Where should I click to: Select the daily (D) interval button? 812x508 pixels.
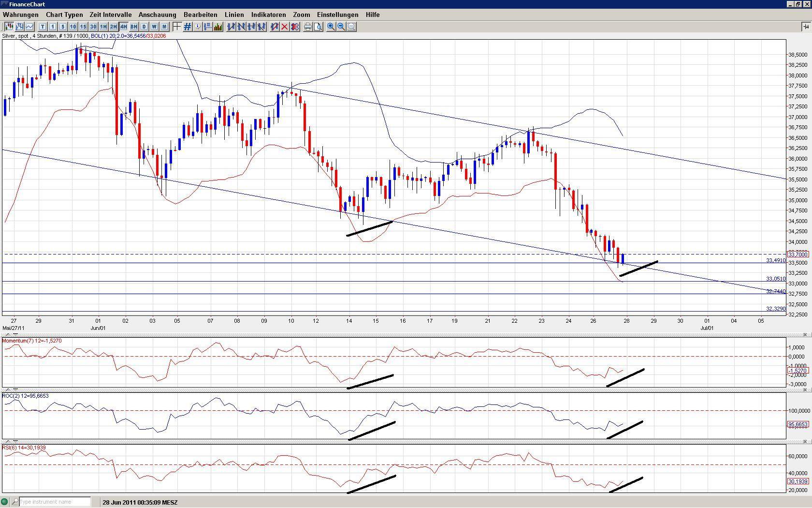tap(144, 27)
